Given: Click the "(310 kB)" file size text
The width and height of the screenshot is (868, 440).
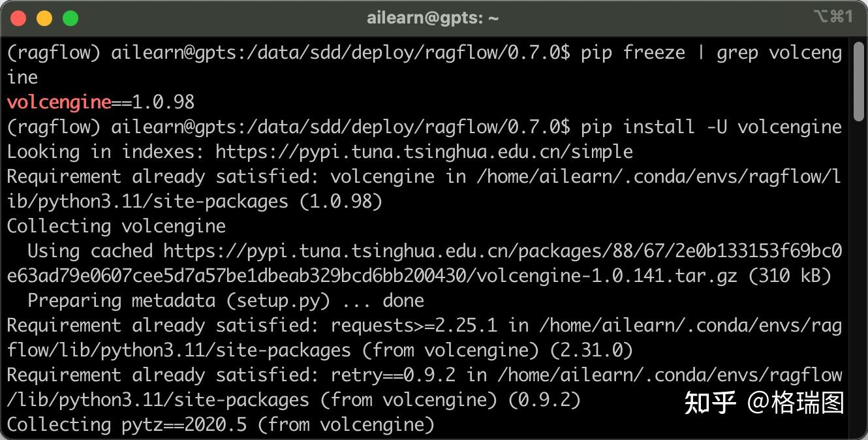Looking at the screenshot, I should point(790,276).
